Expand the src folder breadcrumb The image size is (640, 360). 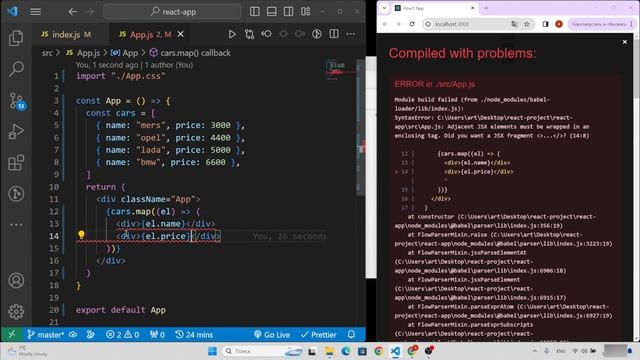pyautogui.click(x=47, y=53)
